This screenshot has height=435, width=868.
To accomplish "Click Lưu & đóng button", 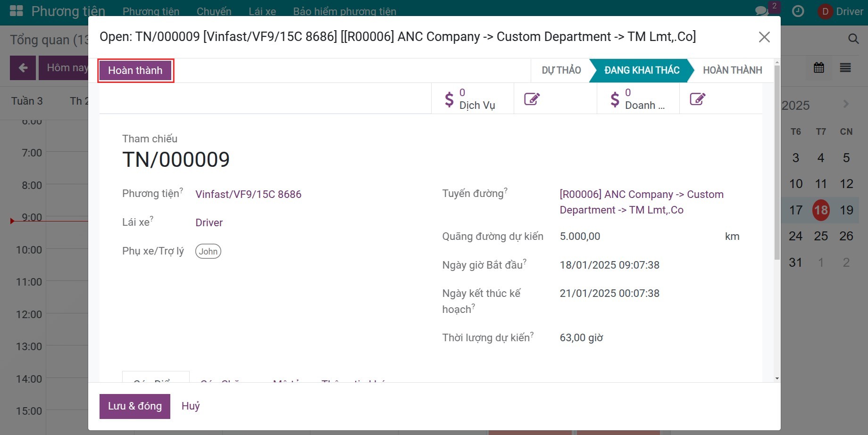I will click(x=135, y=406).
